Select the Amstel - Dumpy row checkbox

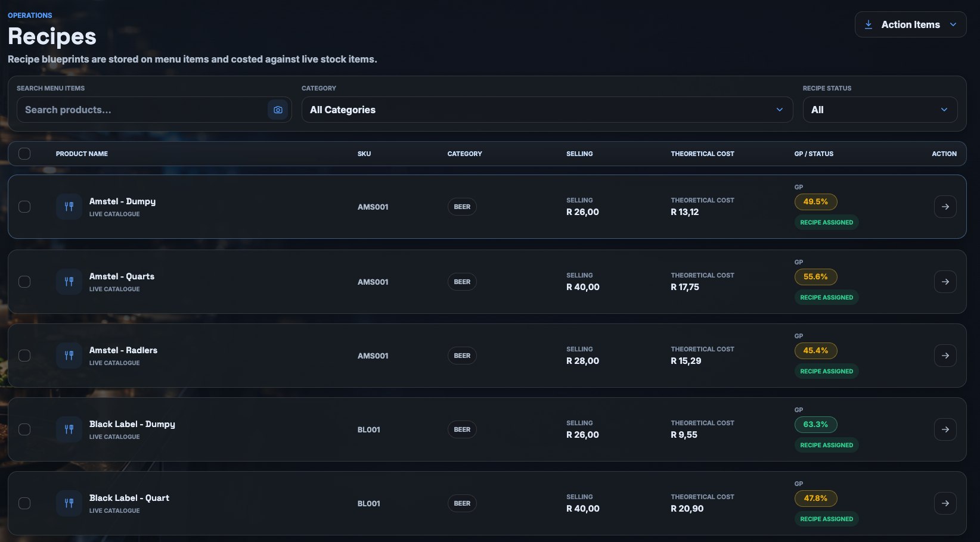pos(24,207)
